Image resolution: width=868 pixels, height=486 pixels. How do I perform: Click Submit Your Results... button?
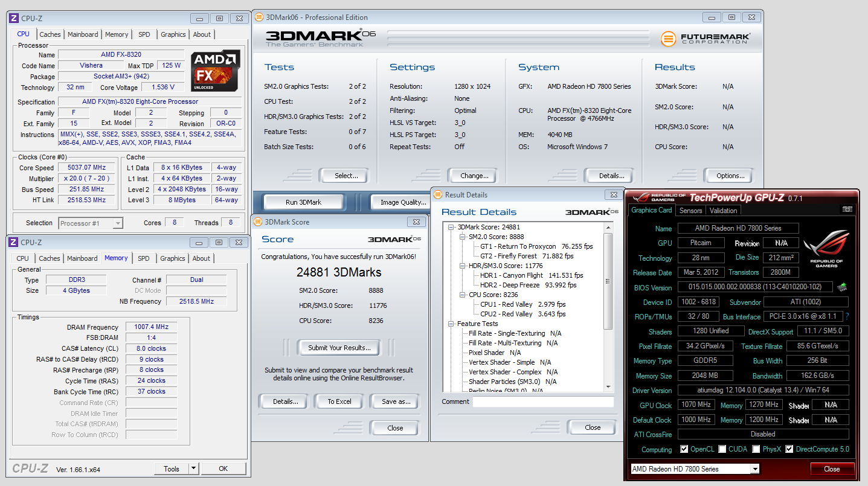339,348
